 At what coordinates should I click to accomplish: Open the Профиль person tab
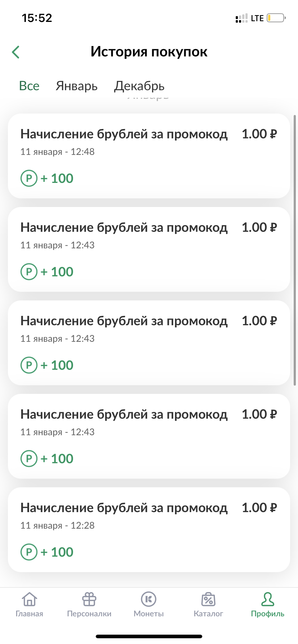pos(268,604)
